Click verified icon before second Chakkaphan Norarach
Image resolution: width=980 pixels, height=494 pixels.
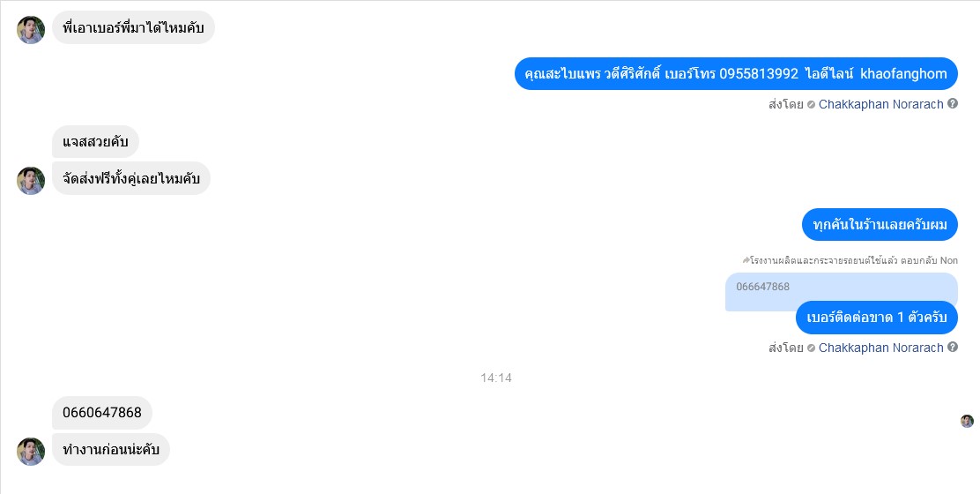pos(812,348)
